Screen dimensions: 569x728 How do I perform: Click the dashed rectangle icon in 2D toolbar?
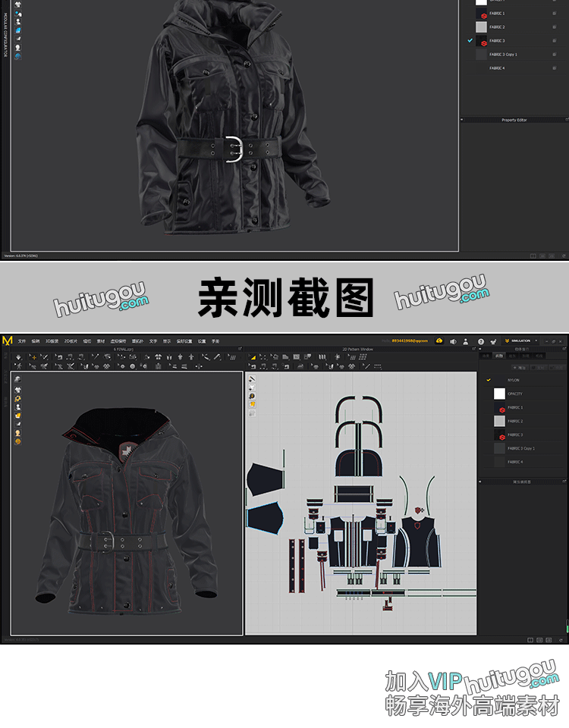(x=378, y=366)
